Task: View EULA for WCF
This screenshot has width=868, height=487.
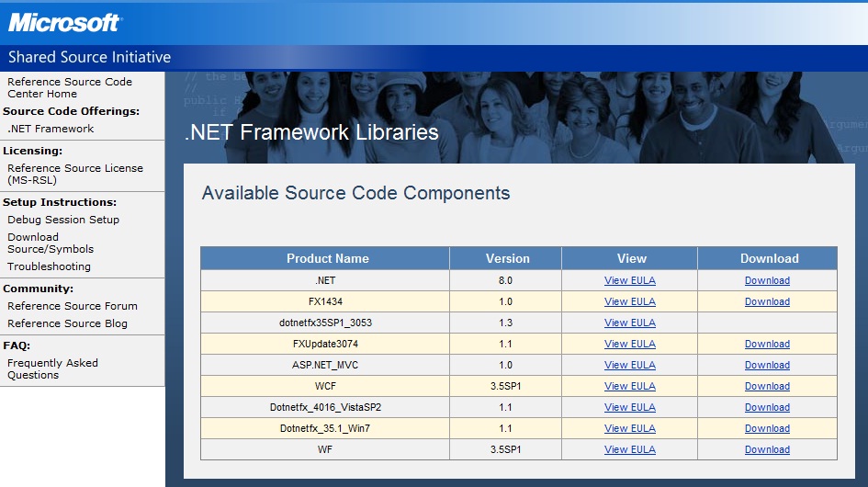Action: [x=629, y=386]
